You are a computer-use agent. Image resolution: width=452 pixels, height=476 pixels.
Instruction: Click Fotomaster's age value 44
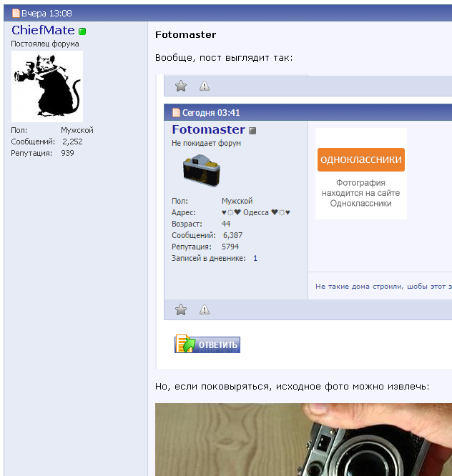point(226,224)
